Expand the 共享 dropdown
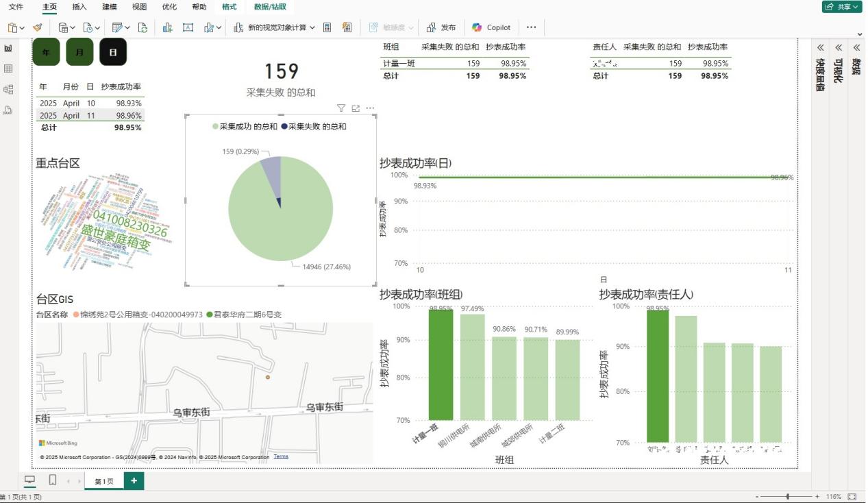 (x=841, y=7)
